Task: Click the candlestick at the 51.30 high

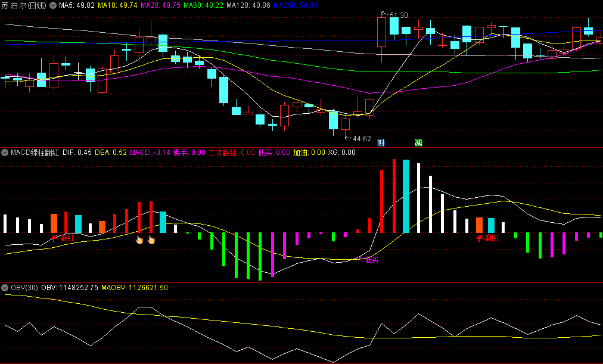Action: coord(381,32)
